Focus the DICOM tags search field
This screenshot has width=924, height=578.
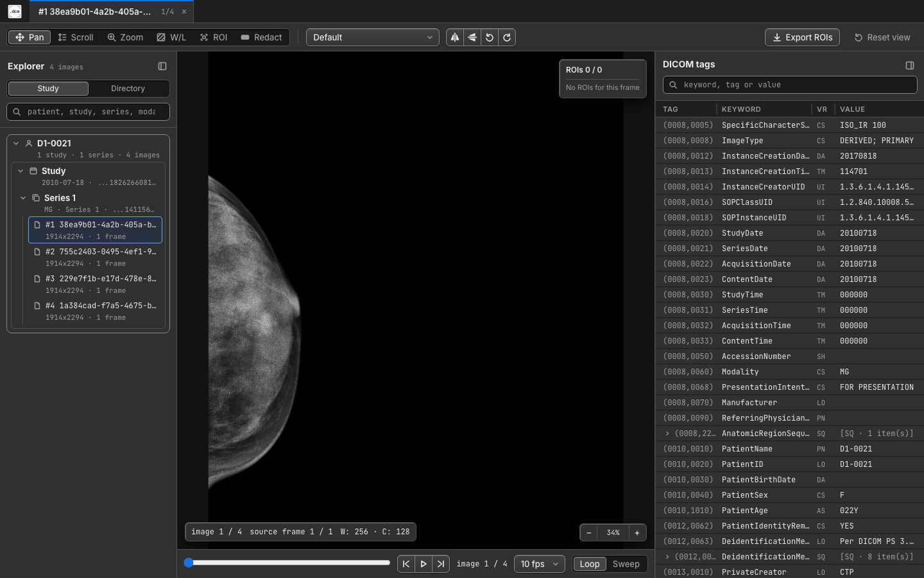790,85
